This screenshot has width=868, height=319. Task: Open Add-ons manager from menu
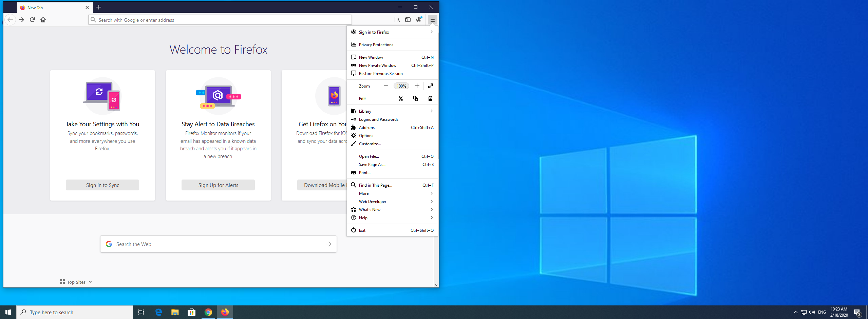(x=392, y=127)
